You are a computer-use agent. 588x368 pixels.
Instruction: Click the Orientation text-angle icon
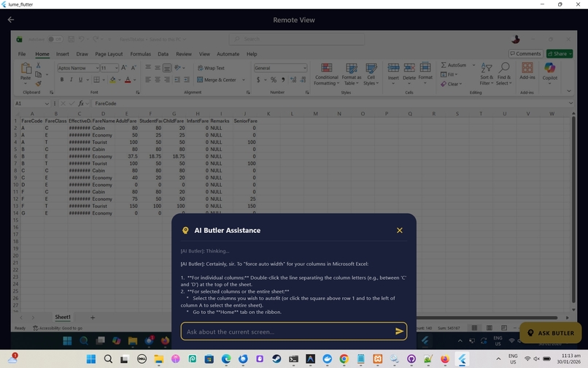click(x=178, y=68)
